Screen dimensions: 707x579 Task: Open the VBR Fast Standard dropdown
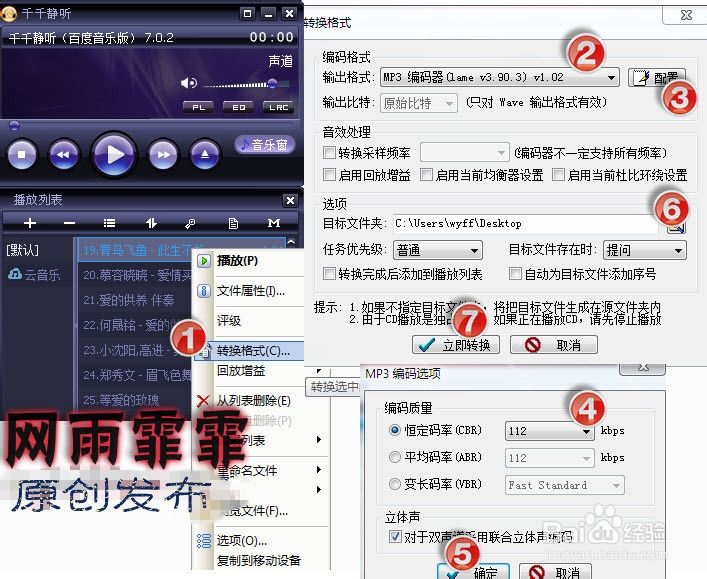pyautogui.click(x=565, y=485)
